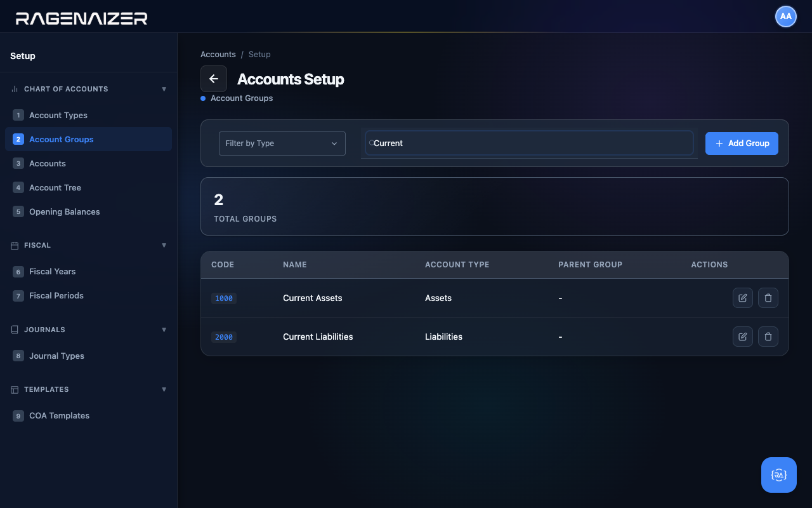The width and height of the screenshot is (812, 508).
Task: Click the Assets account type cell
Action: pyautogui.click(x=438, y=298)
